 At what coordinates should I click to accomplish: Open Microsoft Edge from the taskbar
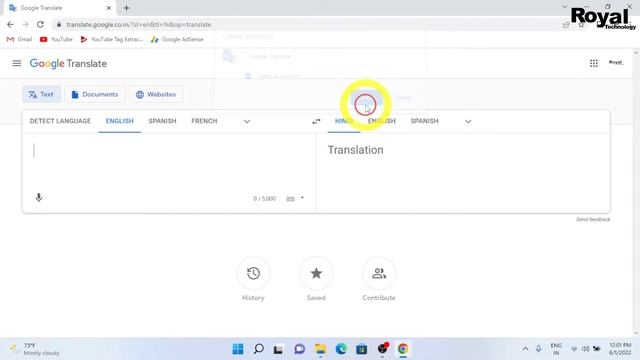tap(341, 349)
